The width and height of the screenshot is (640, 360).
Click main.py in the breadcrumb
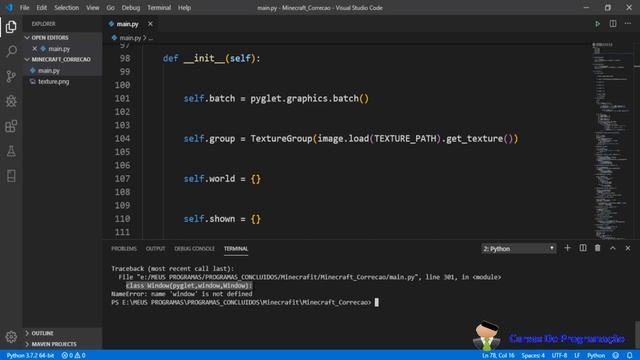pos(130,38)
